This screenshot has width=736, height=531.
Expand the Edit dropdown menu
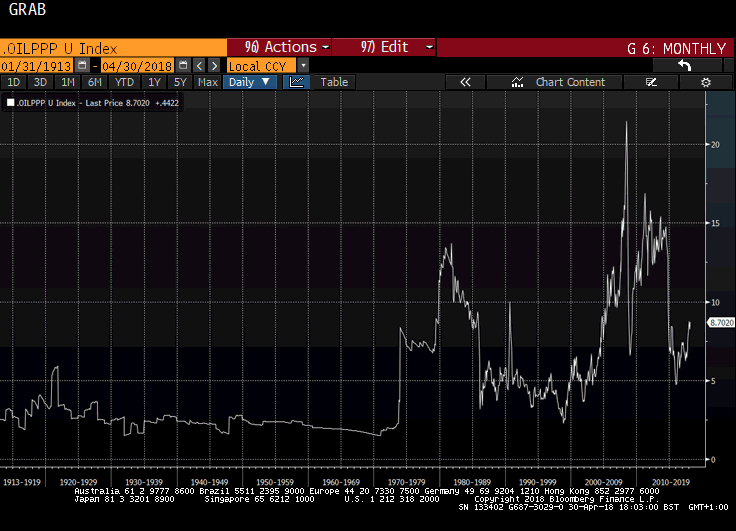[x=384, y=47]
